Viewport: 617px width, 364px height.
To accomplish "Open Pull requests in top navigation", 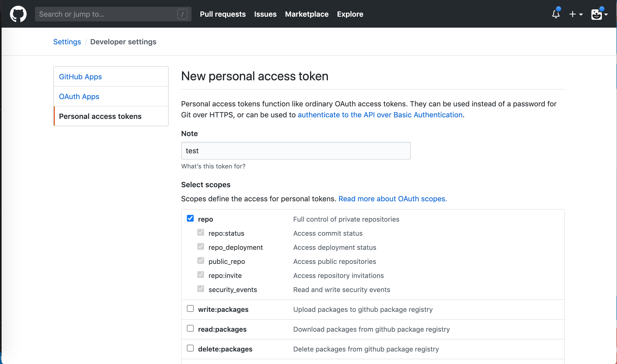I will click(x=223, y=14).
